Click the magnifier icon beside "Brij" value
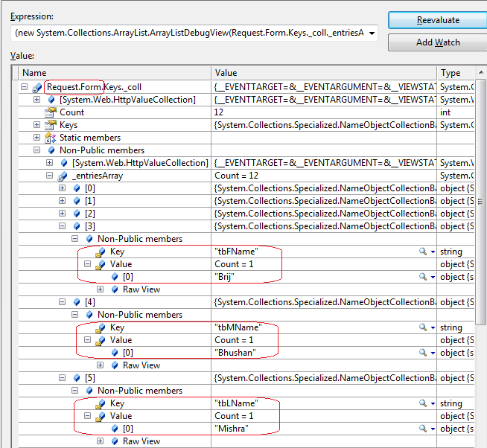Image resolution: width=487 pixels, height=448 pixels. pos(423,277)
